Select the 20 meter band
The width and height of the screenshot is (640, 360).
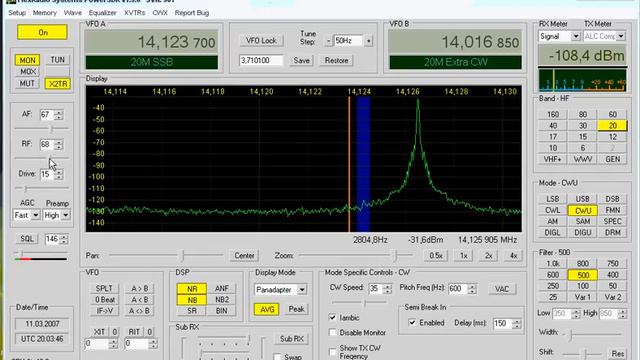(x=612, y=125)
